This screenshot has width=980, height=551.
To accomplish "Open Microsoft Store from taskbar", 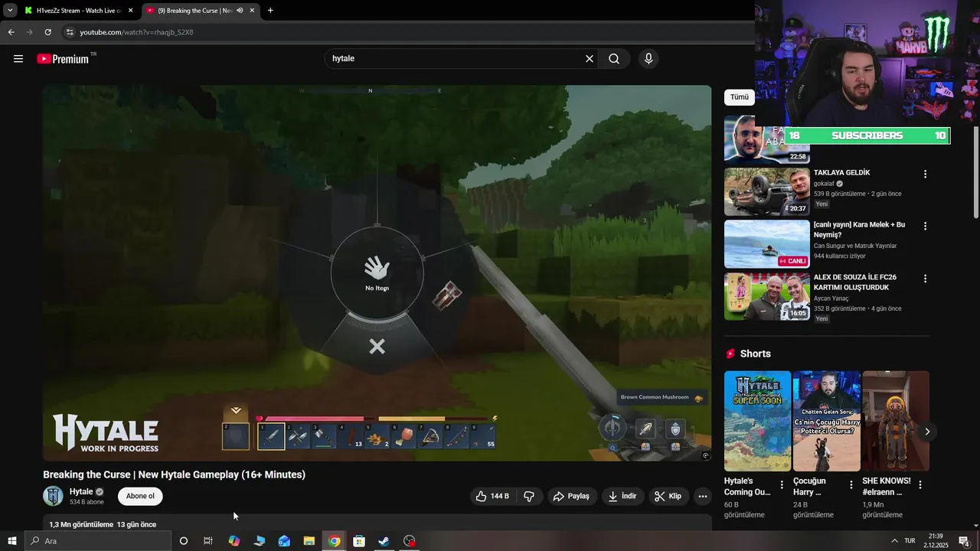I will click(x=359, y=541).
